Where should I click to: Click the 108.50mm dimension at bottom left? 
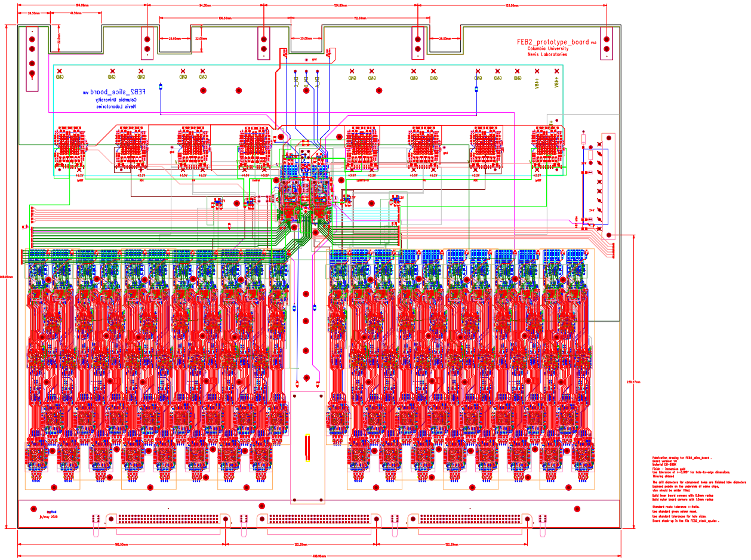click(121, 544)
